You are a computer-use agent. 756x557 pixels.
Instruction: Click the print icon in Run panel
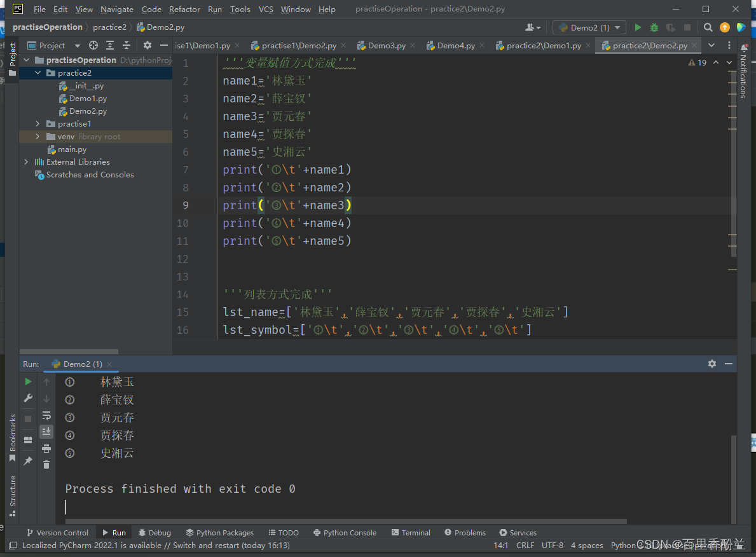pos(46,448)
